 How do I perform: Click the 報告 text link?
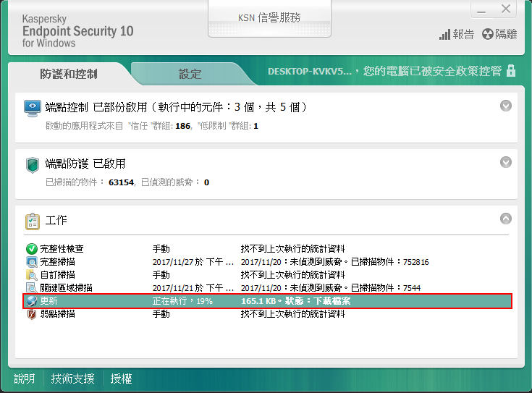coord(463,34)
